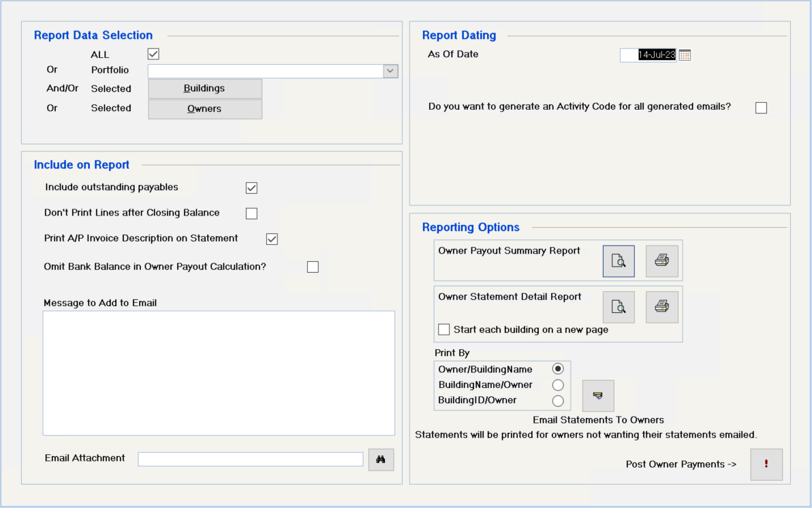
Task: Click the Print By label
Action: pyautogui.click(x=452, y=353)
